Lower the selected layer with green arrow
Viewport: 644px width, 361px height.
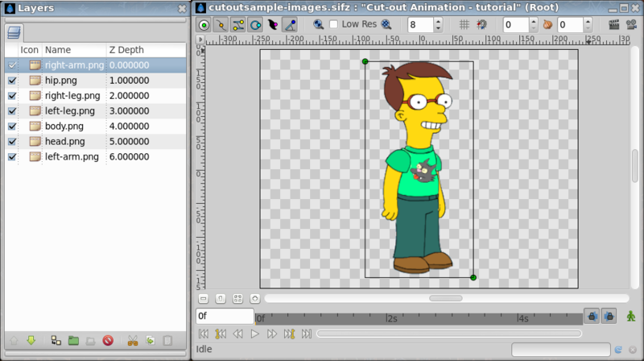point(31,340)
